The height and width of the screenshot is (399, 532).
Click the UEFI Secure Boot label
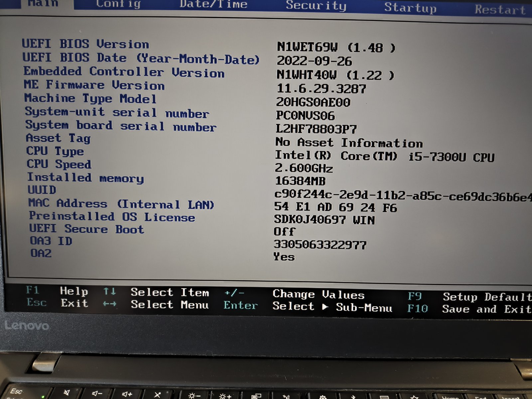point(87,229)
